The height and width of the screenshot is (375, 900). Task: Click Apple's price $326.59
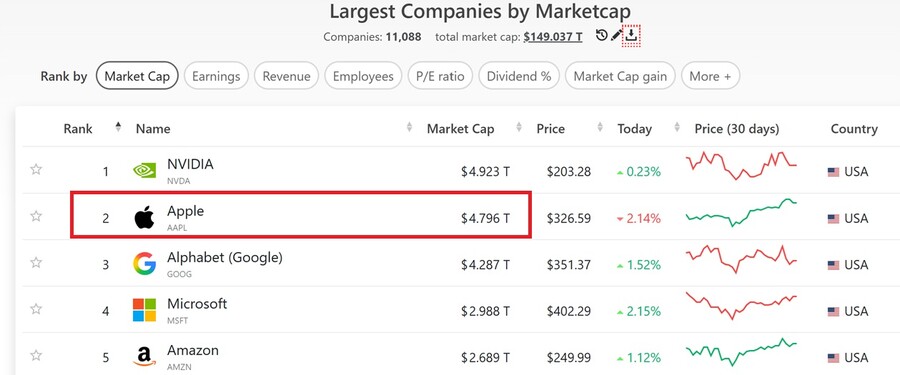(x=569, y=218)
